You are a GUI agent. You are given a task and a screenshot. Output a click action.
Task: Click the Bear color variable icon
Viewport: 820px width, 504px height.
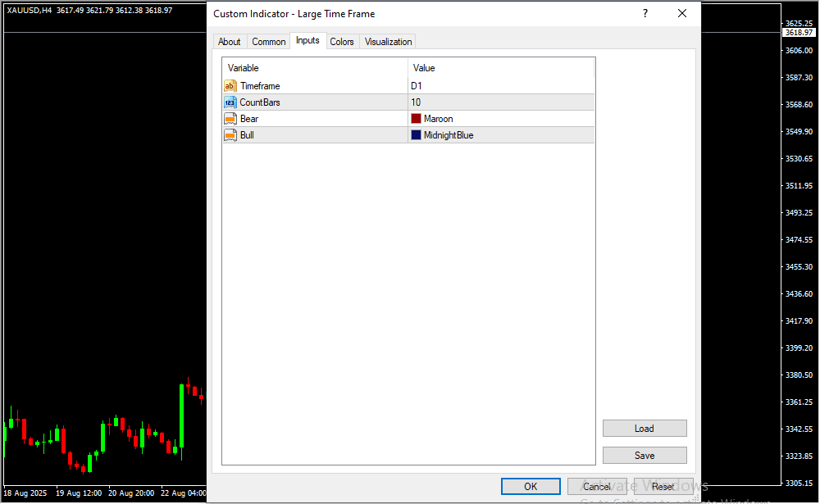[230, 119]
